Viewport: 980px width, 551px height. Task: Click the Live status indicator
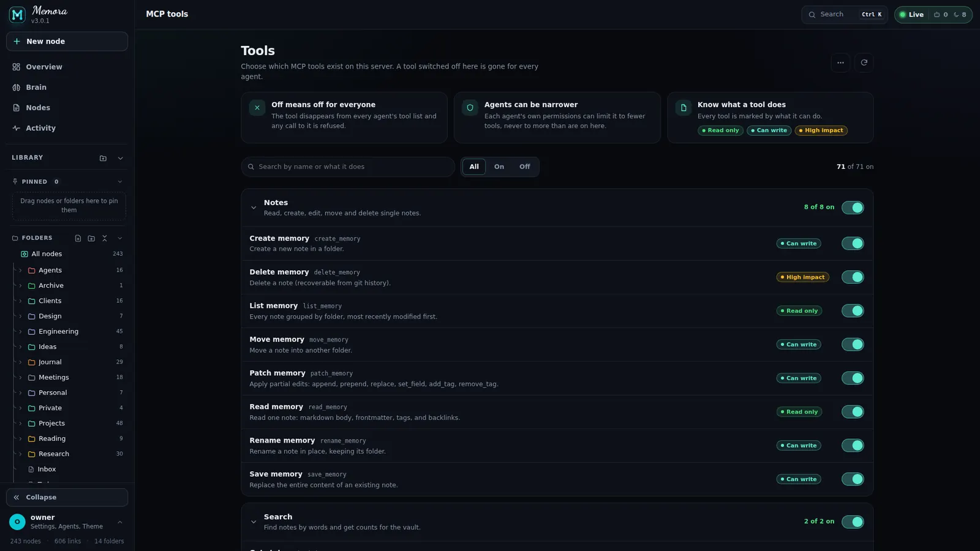[911, 15]
